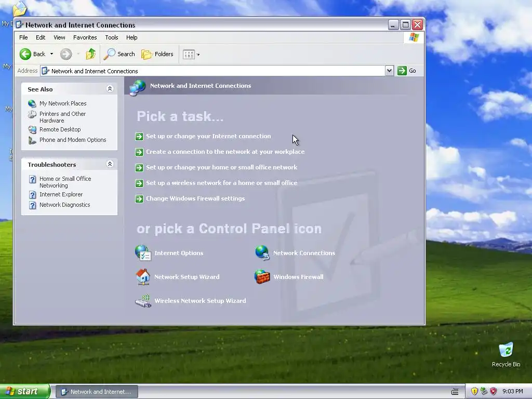The height and width of the screenshot is (399, 532).
Task: Click the Internet Options text label
Action: click(179, 253)
